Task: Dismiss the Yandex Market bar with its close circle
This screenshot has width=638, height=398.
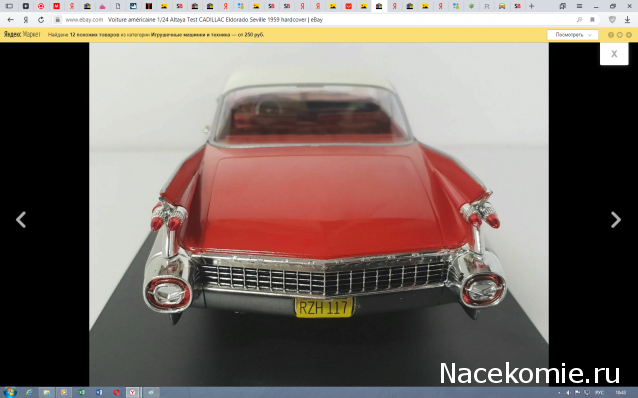Action: [x=629, y=35]
